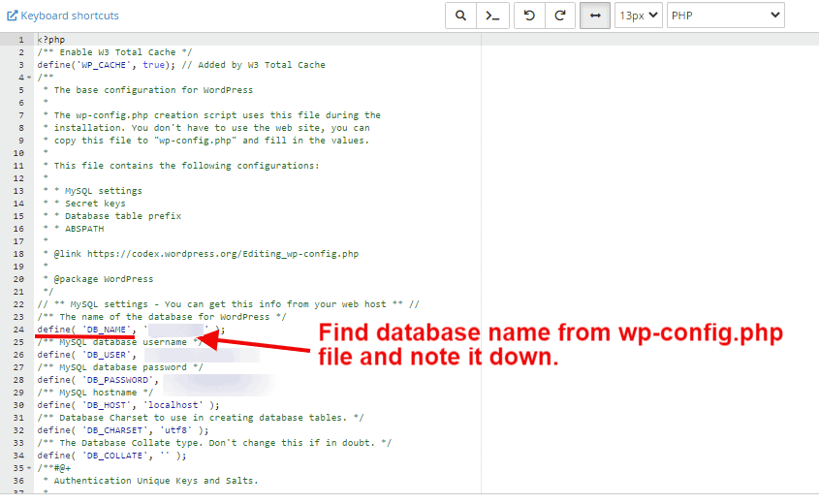Click the WP_CACHE define line
Screen dimensions: 819x504
coord(181,65)
